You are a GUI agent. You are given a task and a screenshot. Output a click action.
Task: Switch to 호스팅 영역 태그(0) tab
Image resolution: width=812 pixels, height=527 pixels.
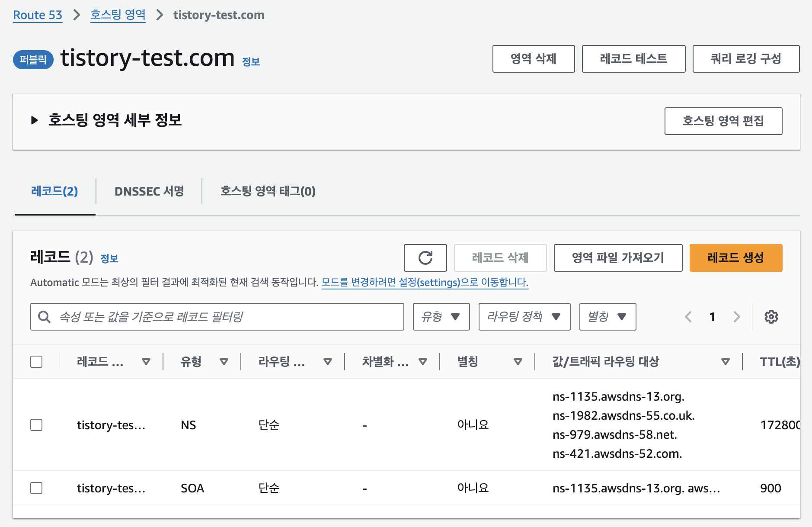tap(268, 191)
